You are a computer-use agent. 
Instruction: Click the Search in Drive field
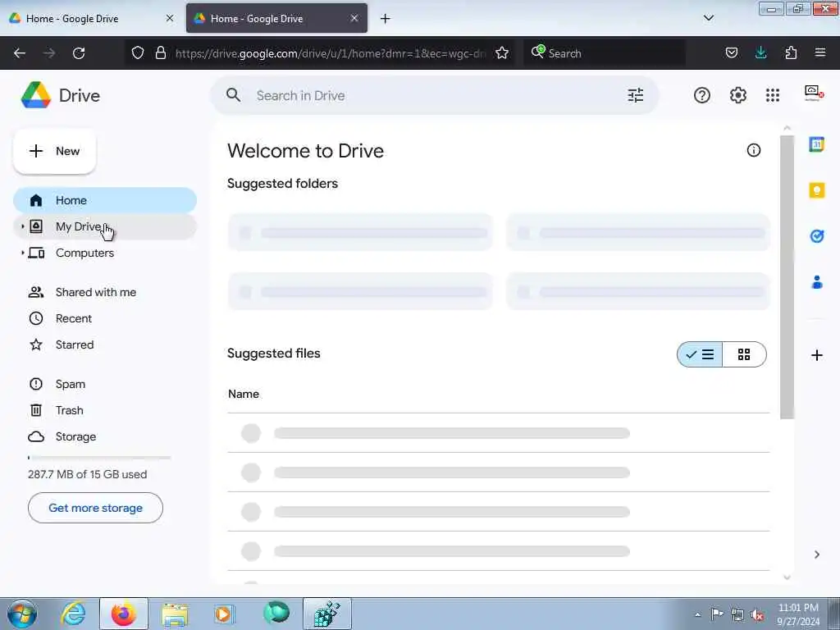[x=434, y=95]
